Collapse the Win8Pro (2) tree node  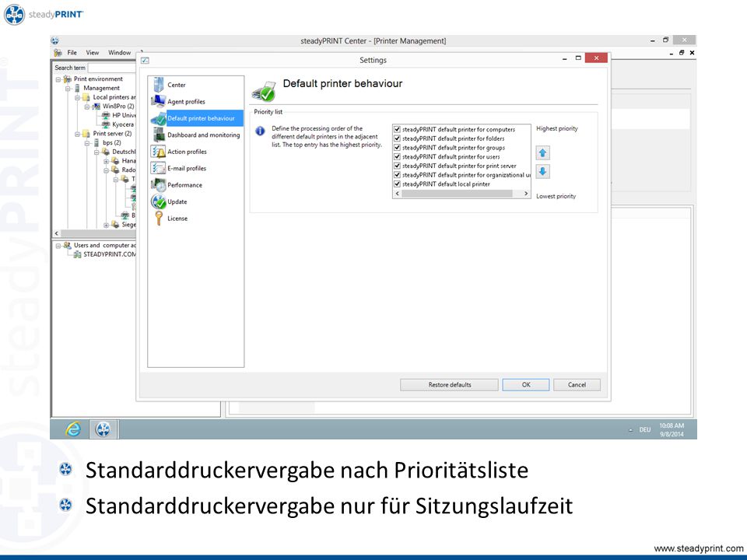click(87, 107)
